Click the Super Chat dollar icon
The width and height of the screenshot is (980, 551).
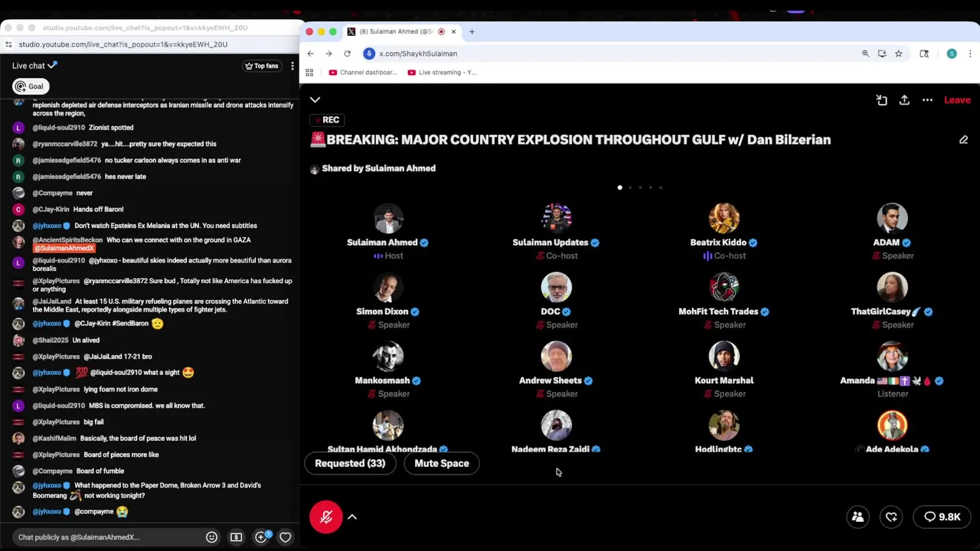236,537
